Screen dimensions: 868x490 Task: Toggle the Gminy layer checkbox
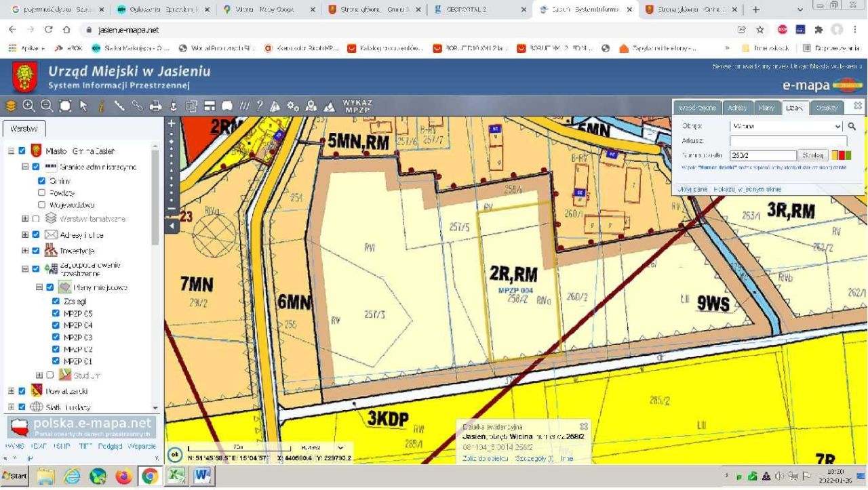click(x=42, y=181)
